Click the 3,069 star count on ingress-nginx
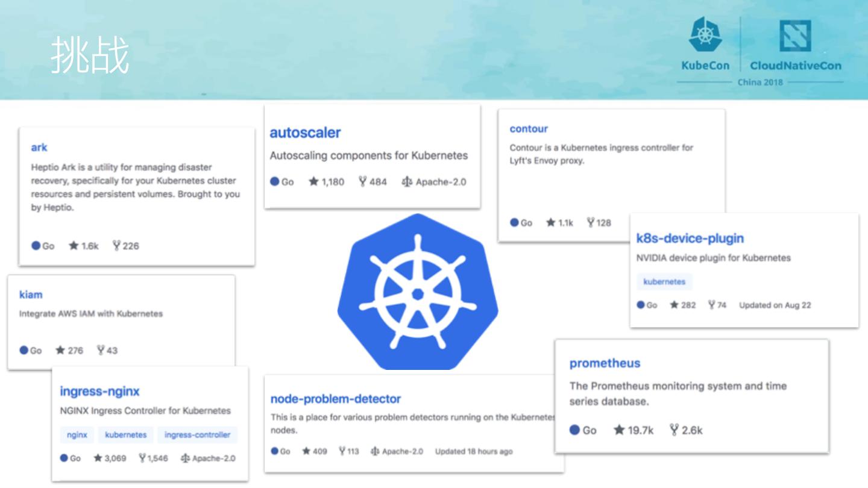 point(116,458)
